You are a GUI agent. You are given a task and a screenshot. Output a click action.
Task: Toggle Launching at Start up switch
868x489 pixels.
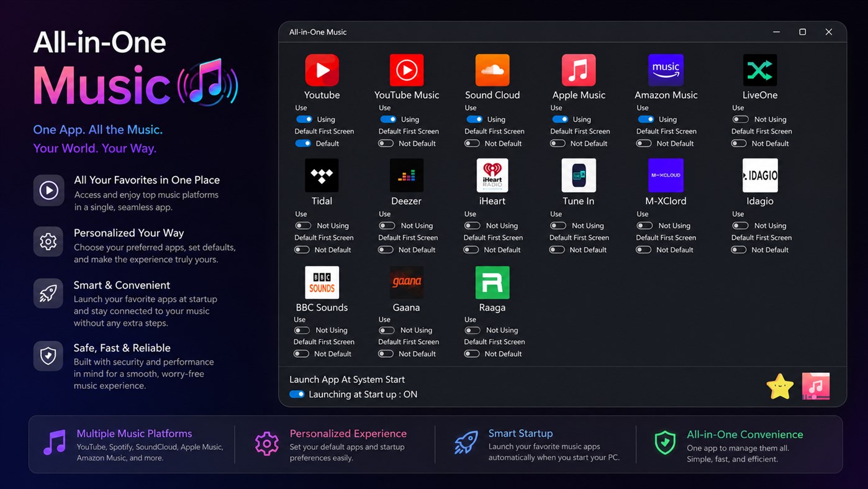(x=297, y=394)
